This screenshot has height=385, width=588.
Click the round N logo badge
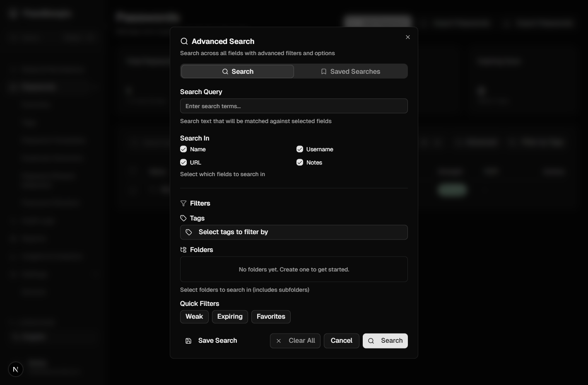[x=16, y=369]
